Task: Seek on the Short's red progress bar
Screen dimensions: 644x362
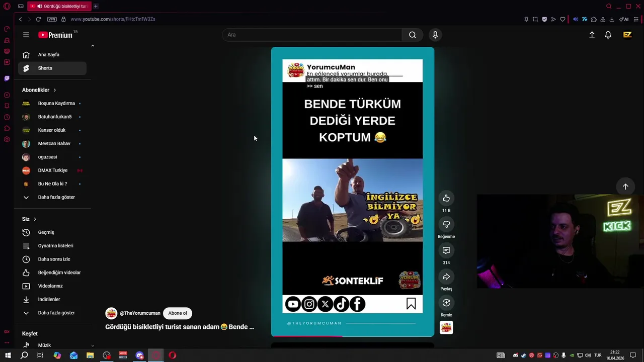Action: [352, 336]
